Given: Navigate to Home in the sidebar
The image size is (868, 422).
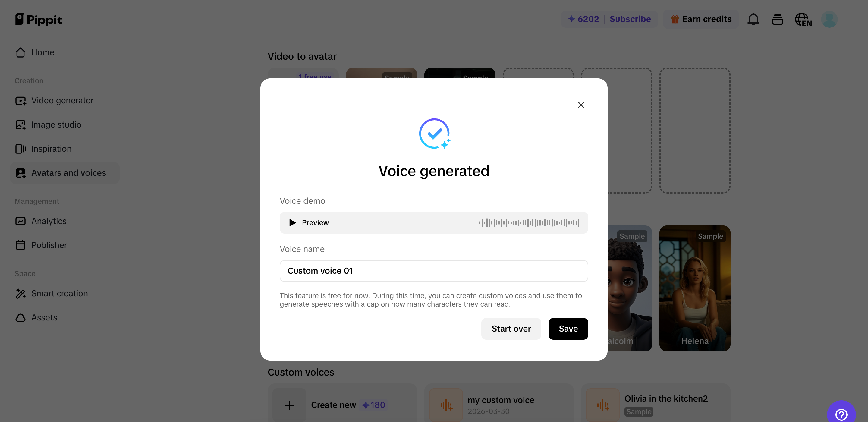Looking at the screenshot, I should [43, 52].
